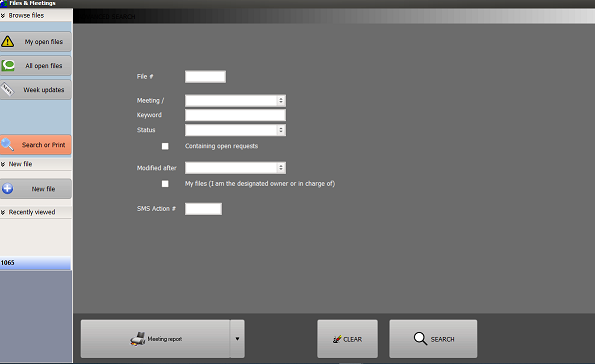This screenshot has width=595, height=364.
Task: Tick the My files owner checkbox
Action: pyautogui.click(x=165, y=184)
